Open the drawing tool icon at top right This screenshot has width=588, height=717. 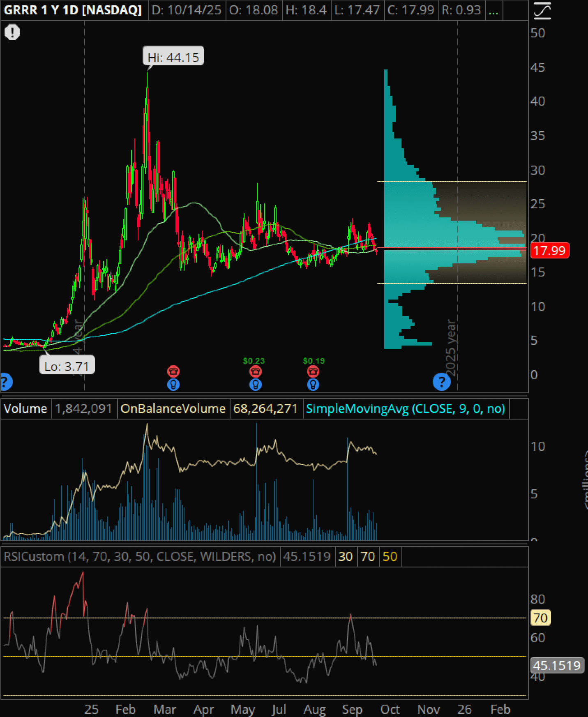tap(542, 11)
